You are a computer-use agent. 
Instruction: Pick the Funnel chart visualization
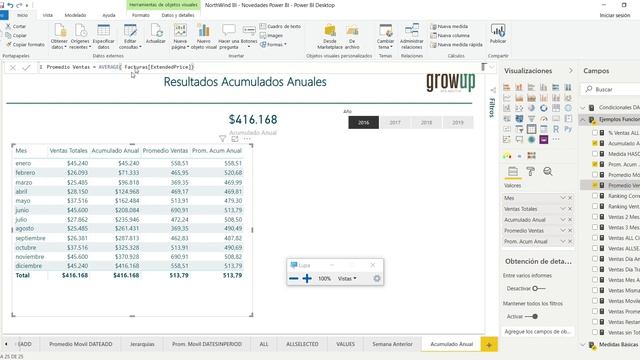(x=531, y=118)
